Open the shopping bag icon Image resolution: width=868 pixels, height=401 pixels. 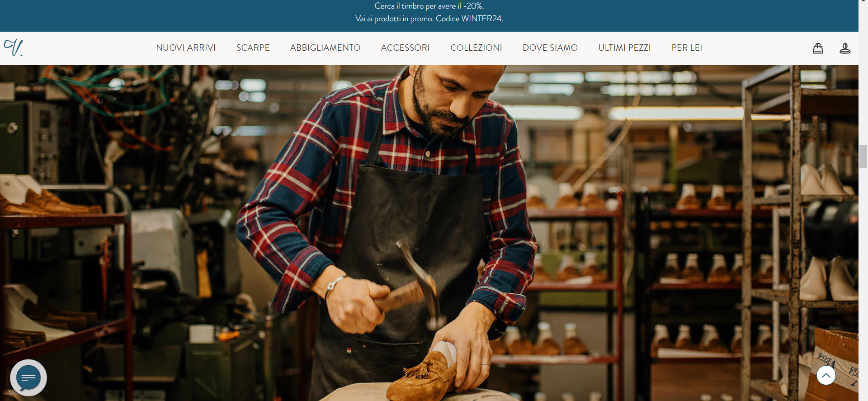pyautogui.click(x=818, y=48)
